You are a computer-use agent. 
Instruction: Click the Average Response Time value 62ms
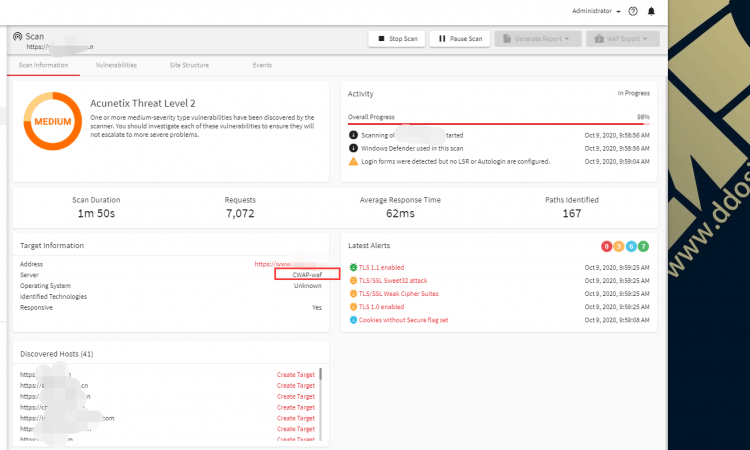tap(400, 214)
